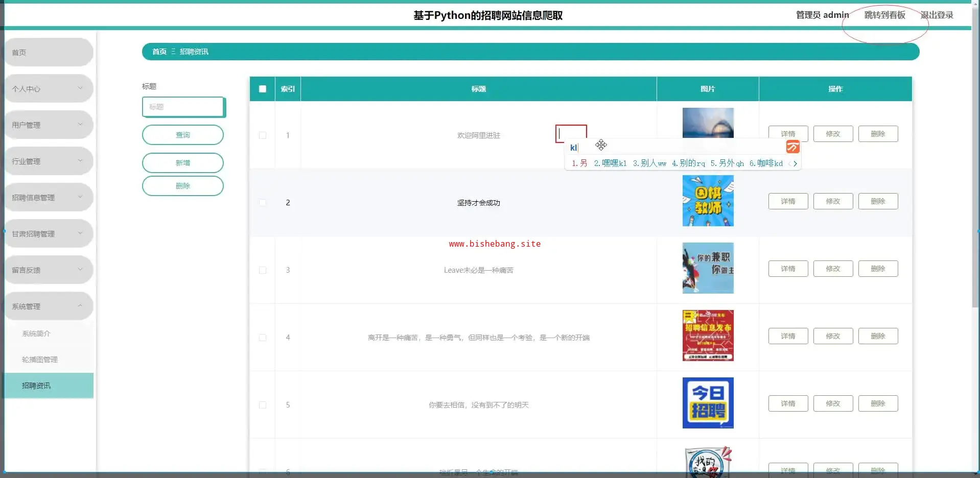Click 删除 for 坚持才会成功 row
Viewport: 980px width, 478px height.
(878, 201)
